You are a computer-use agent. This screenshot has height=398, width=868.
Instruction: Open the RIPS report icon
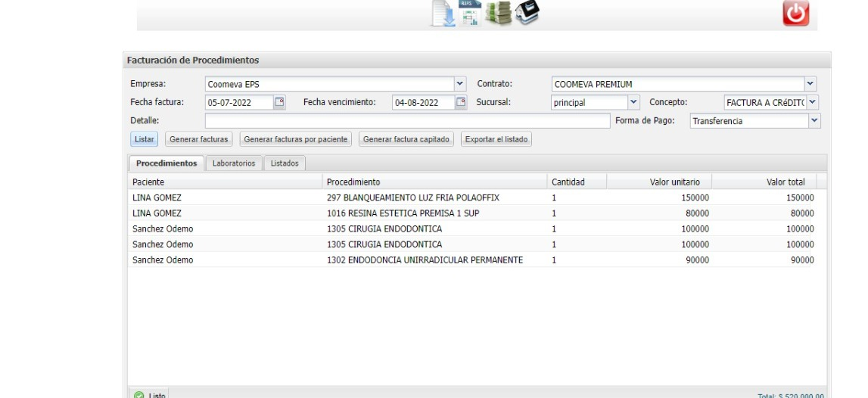tap(470, 14)
